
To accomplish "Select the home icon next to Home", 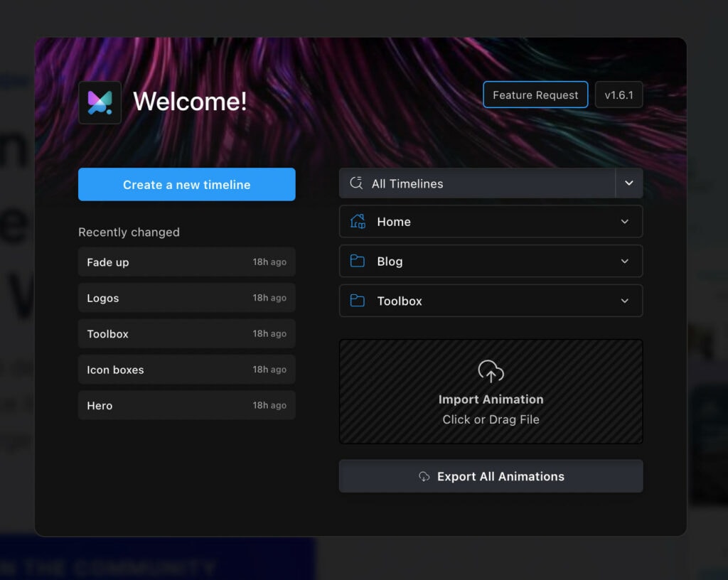I will [x=357, y=221].
